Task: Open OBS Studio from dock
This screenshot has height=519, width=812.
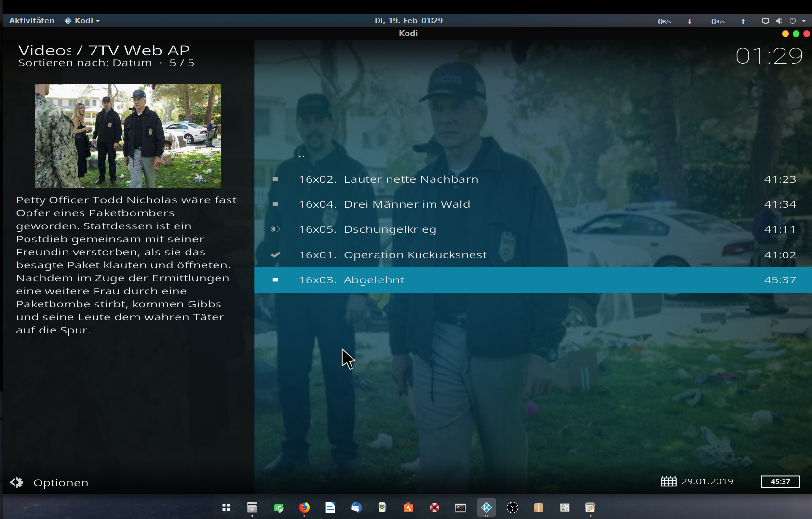Action: (x=513, y=507)
